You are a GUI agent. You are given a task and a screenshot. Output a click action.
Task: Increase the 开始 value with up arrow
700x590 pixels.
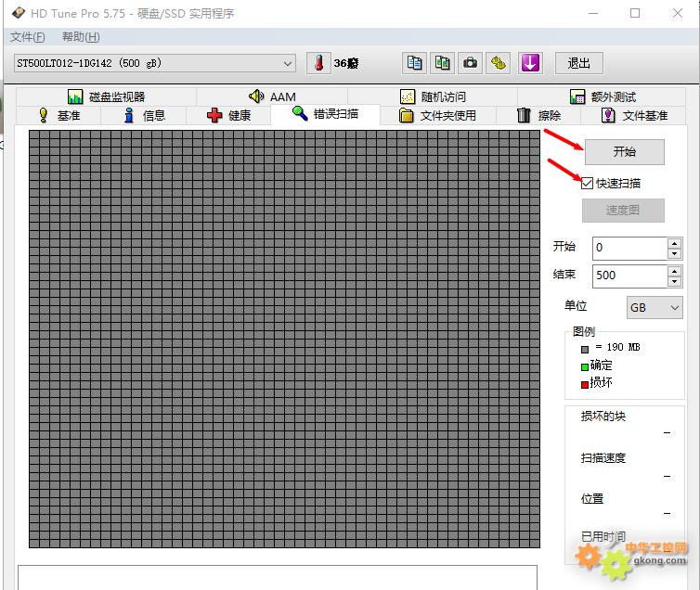click(674, 243)
